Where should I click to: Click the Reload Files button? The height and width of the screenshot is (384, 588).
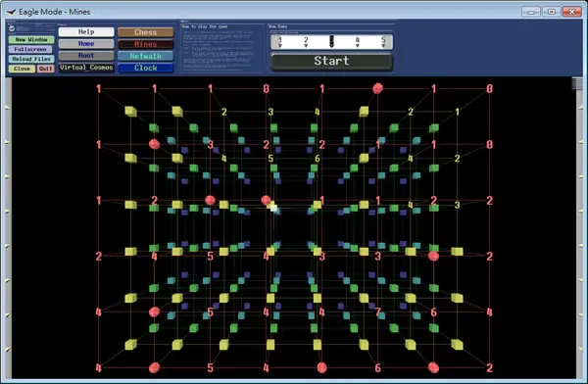[31, 59]
